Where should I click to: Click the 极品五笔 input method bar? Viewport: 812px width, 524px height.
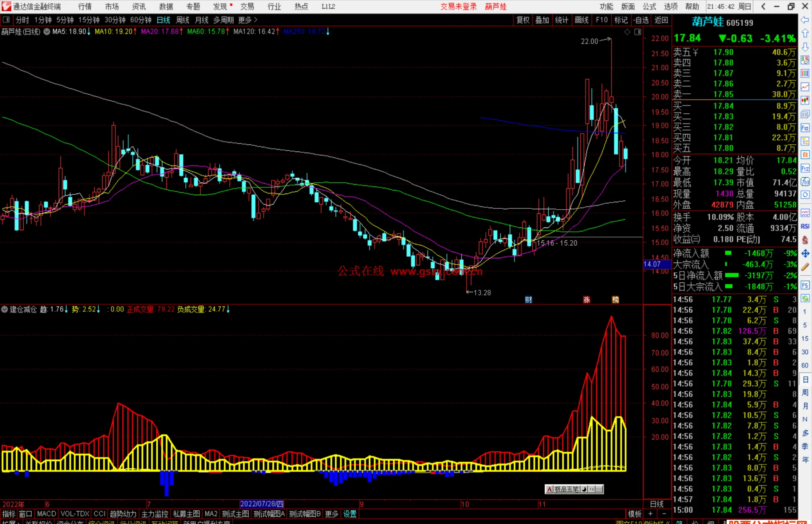(x=574, y=489)
